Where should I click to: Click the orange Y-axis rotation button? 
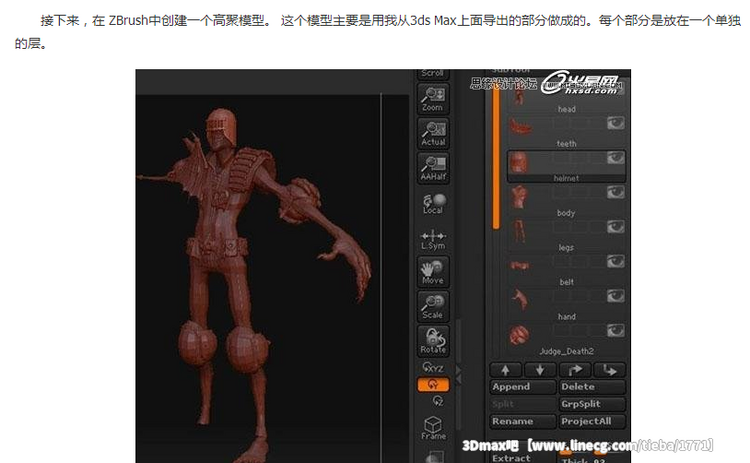click(433, 385)
